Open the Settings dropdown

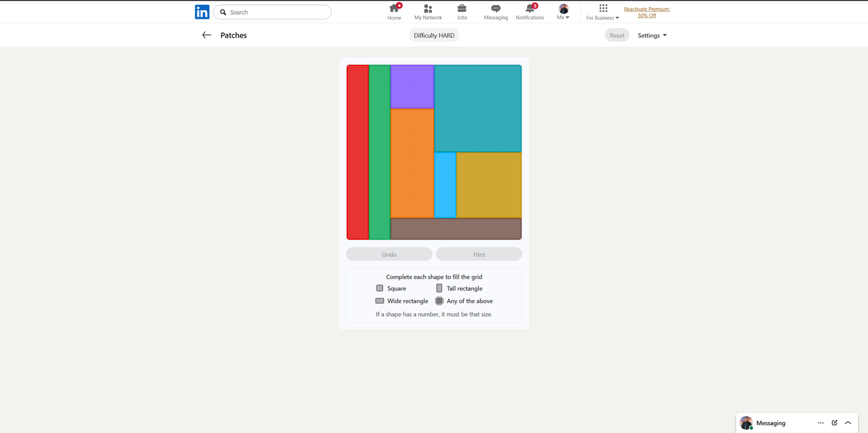click(x=652, y=35)
